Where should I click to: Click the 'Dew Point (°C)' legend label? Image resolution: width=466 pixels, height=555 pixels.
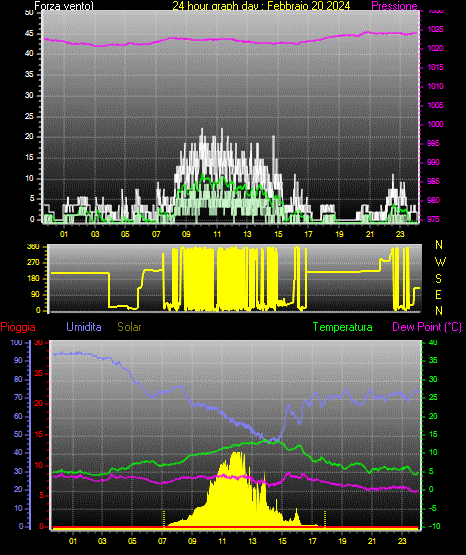click(427, 327)
